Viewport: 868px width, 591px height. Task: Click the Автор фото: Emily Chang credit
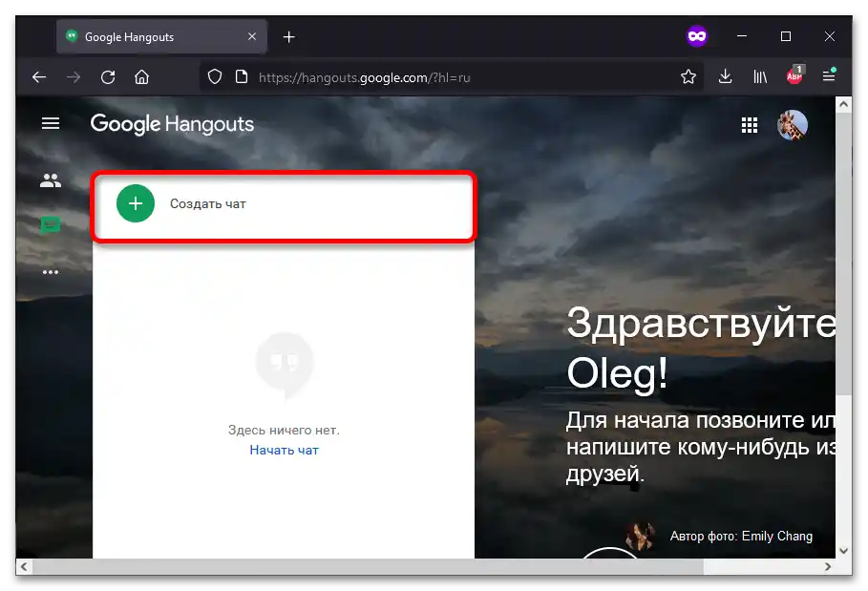click(x=741, y=537)
